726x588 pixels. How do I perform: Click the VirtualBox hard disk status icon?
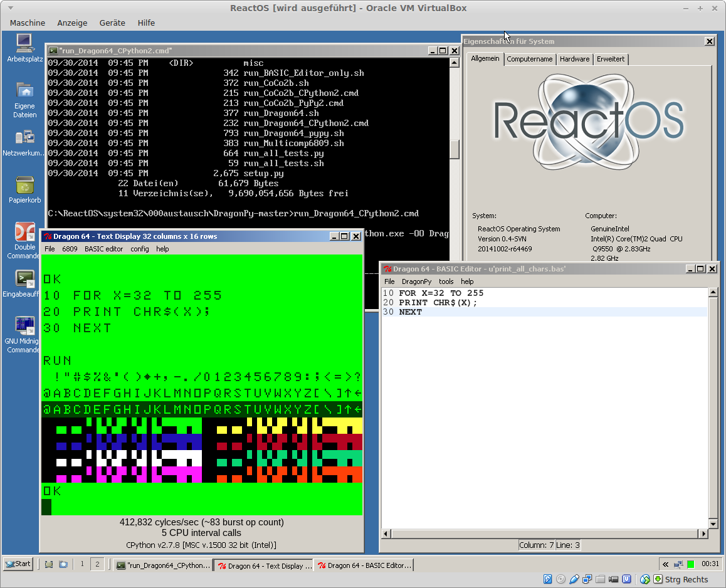pos(547,579)
